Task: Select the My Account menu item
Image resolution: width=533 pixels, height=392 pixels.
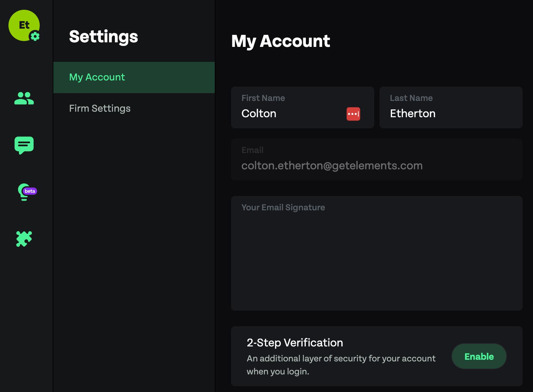Action: (97, 77)
